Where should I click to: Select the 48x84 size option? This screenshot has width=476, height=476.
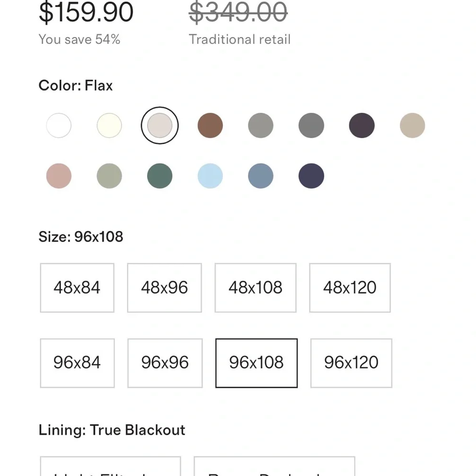coord(77,288)
